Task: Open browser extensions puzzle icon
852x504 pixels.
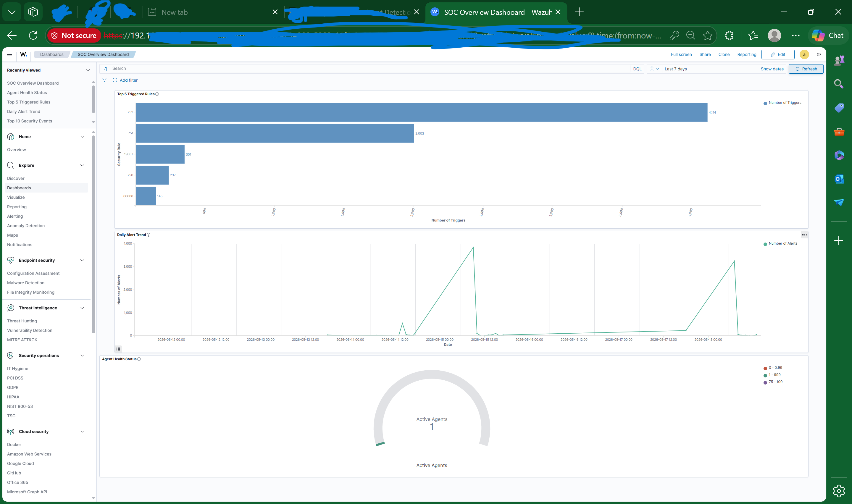Action: point(729,35)
